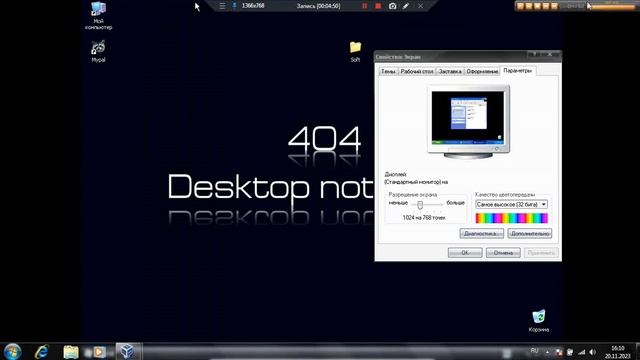Screen dimensions: 640x360
Task: Click the Применить button
Action: tap(541, 253)
